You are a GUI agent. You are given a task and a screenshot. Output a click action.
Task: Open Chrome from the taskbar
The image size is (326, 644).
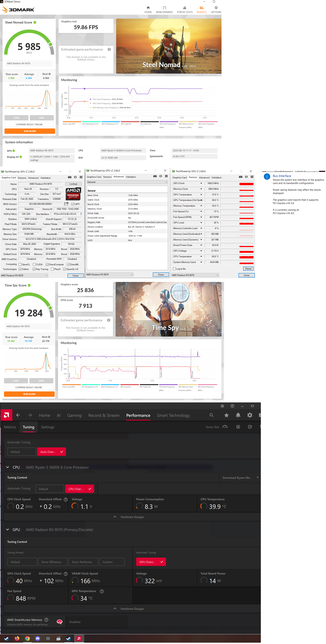pyautogui.click(x=27, y=638)
